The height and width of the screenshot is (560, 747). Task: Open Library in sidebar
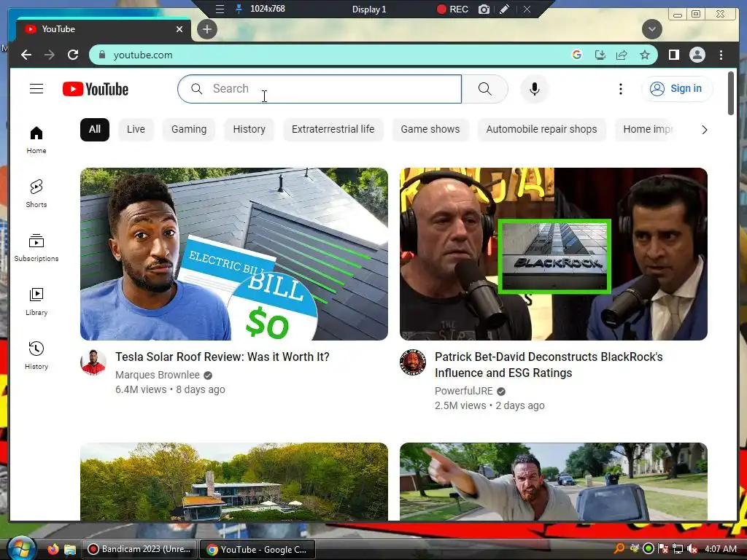(36, 302)
